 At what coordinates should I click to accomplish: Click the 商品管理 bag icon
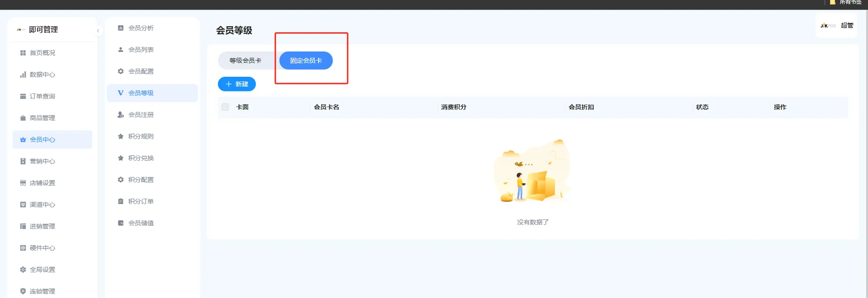coord(23,118)
